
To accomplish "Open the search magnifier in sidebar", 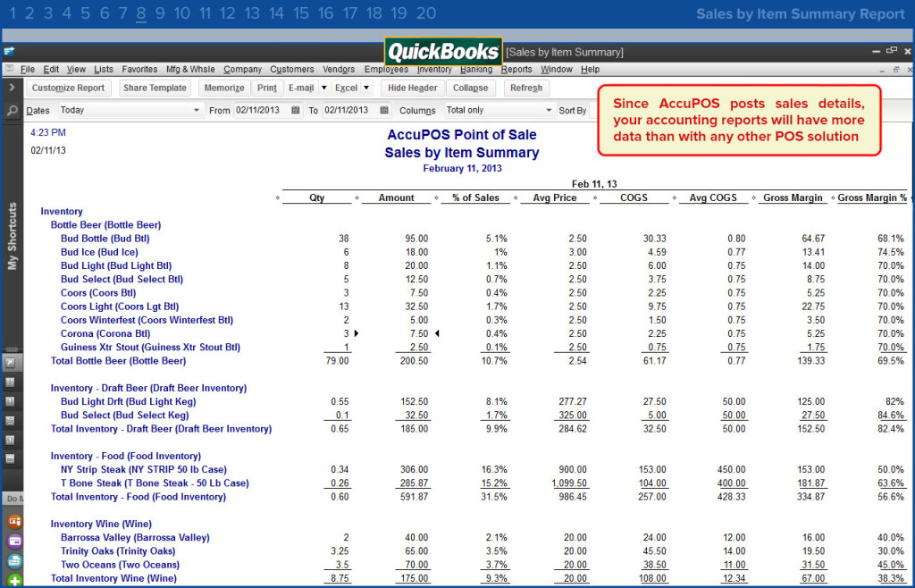I will pyautogui.click(x=12, y=110).
